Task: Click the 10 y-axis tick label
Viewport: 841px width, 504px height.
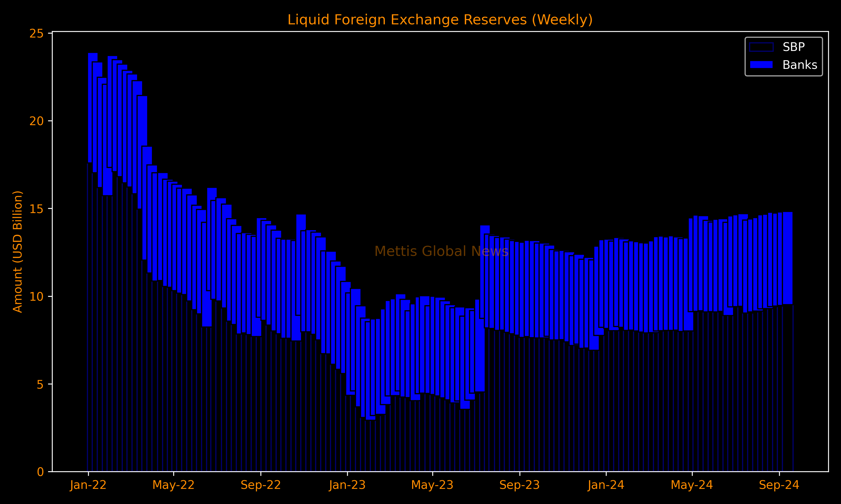Action: [x=37, y=297]
